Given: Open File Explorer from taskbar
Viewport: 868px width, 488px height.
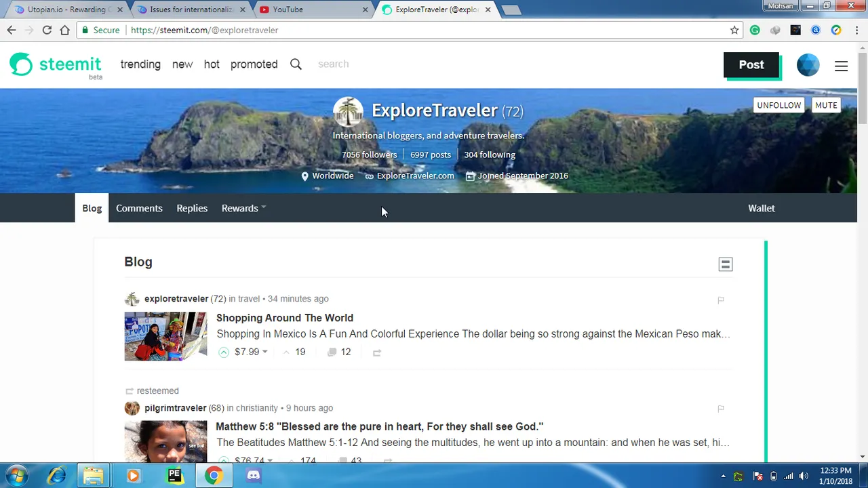Looking at the screenshot, I should pyautogui.click(x=94, y=476).
